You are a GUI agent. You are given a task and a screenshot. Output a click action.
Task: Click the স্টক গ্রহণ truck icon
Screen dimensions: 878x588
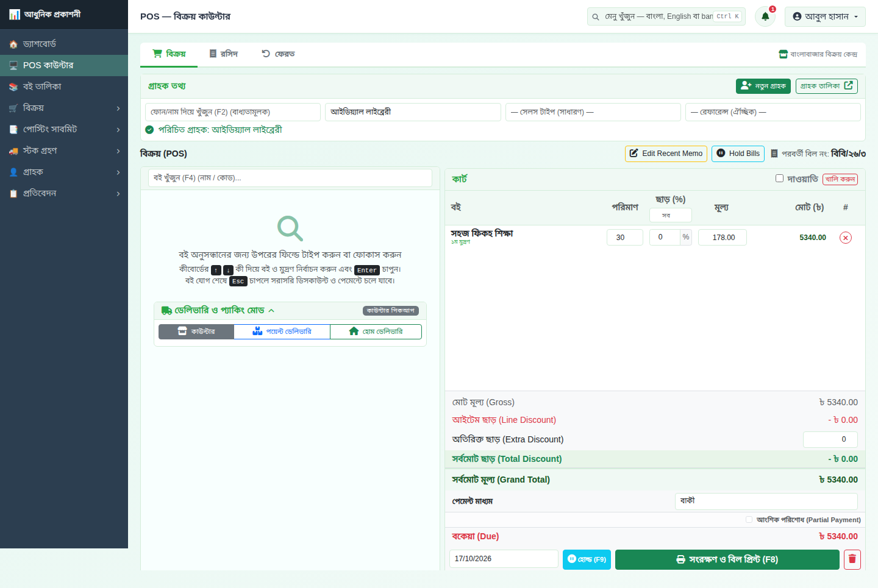[x=13, y=151]
